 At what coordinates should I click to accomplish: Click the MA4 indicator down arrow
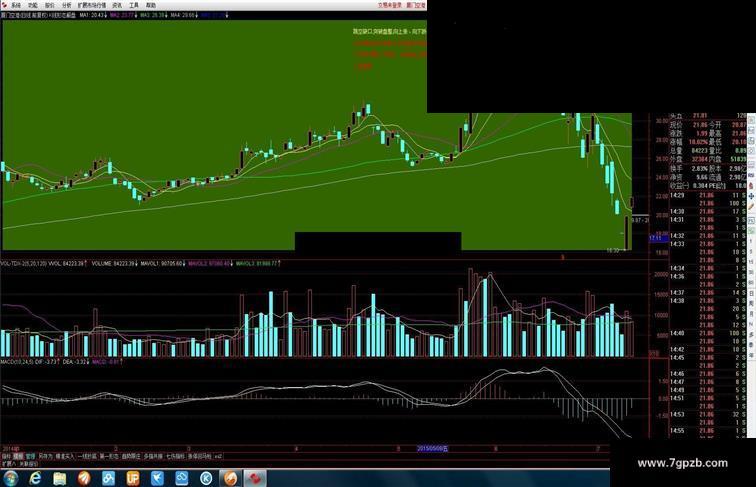click(x=197, y=15)
